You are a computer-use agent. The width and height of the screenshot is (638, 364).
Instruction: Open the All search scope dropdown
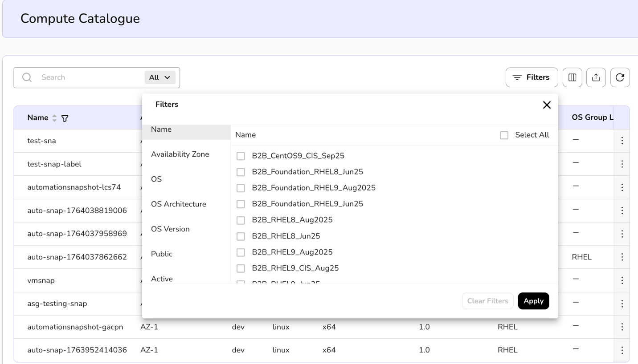pyautogui.click(x=159, y=77)
